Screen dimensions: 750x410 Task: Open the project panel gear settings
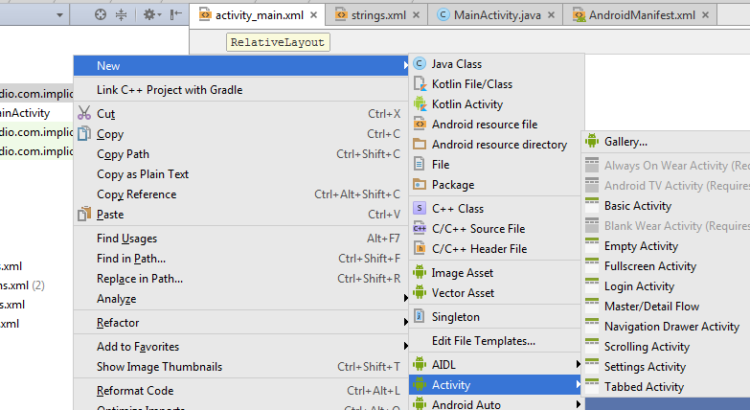point(150,15)
